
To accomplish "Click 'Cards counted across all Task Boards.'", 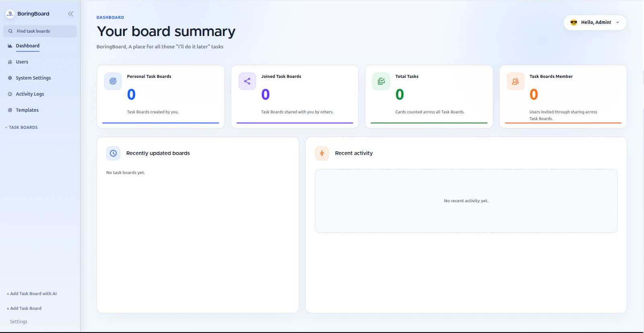I will (x=430, y=112).
